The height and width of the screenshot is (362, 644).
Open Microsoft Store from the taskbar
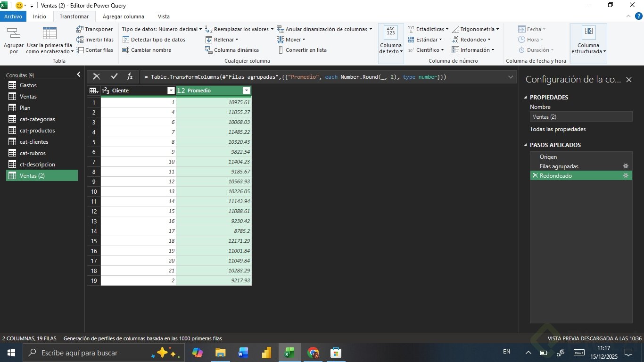pyautogui.click(x=336, y=353)
